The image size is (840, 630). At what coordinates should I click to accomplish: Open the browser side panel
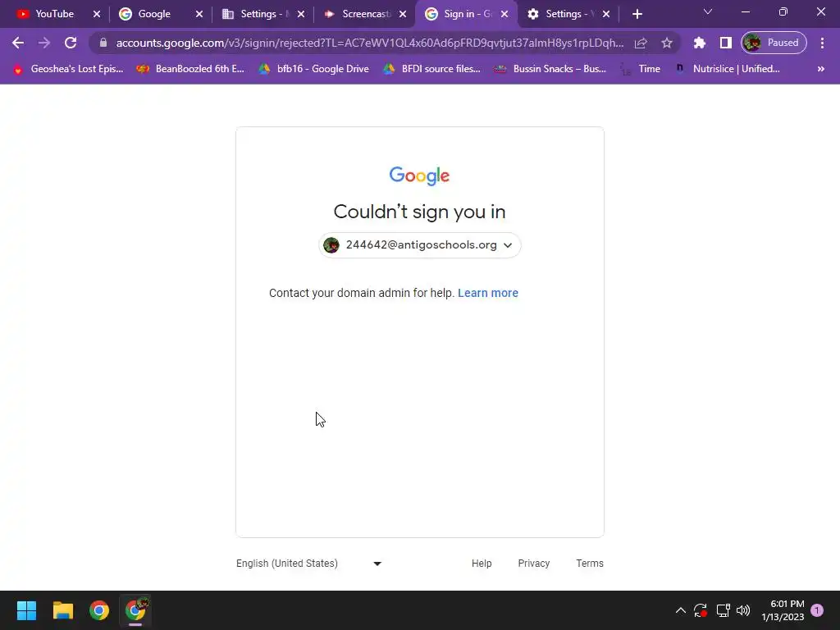[x=725, y=43]
